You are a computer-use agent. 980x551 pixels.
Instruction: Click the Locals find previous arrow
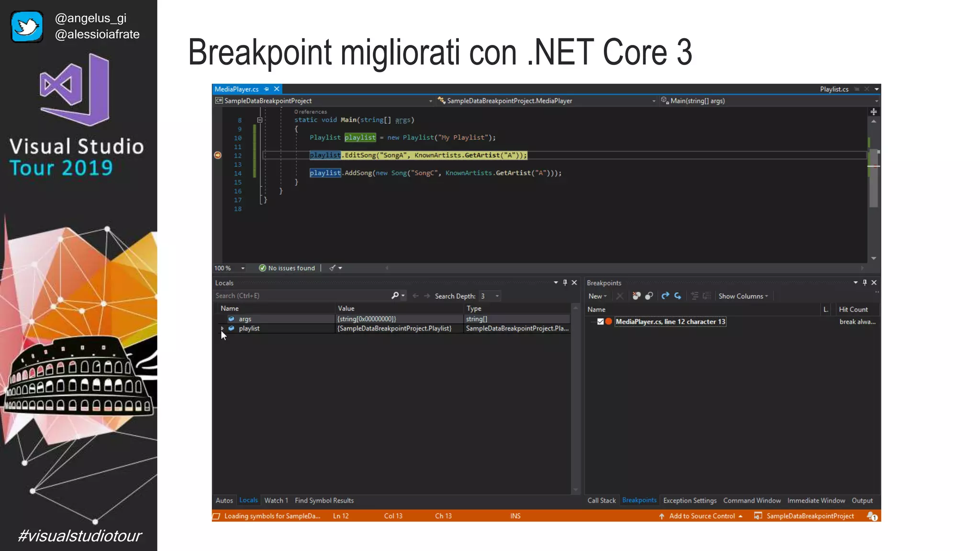(415, 296)
